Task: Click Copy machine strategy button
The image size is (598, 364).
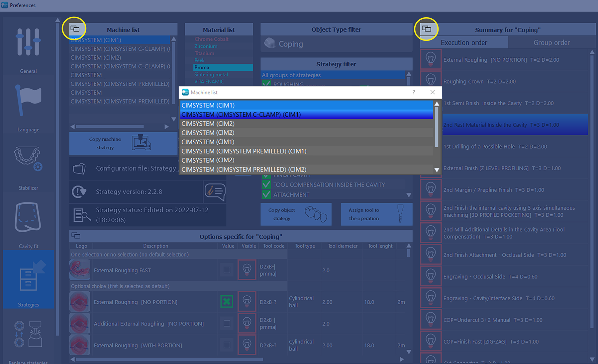Action: click(123, 143)
